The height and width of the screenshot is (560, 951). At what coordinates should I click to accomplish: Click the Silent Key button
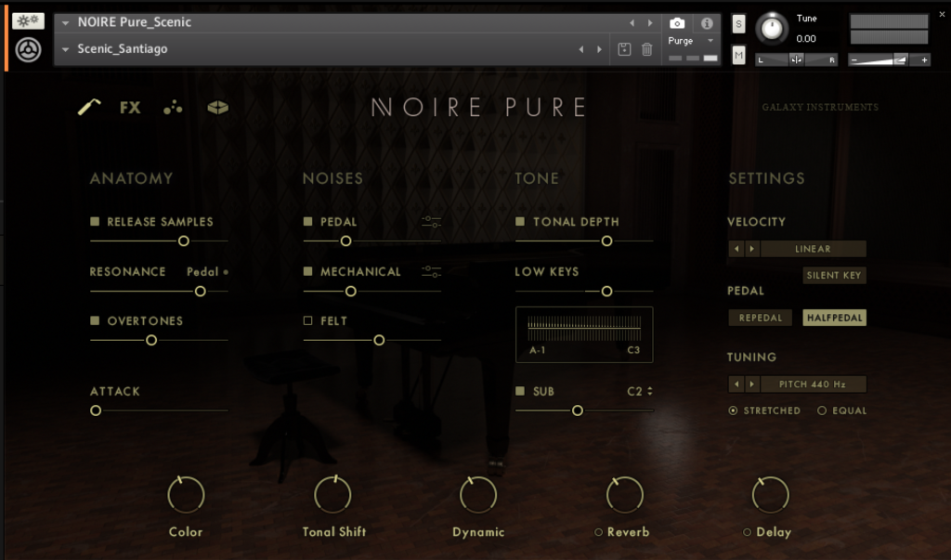tap(834, 275)
